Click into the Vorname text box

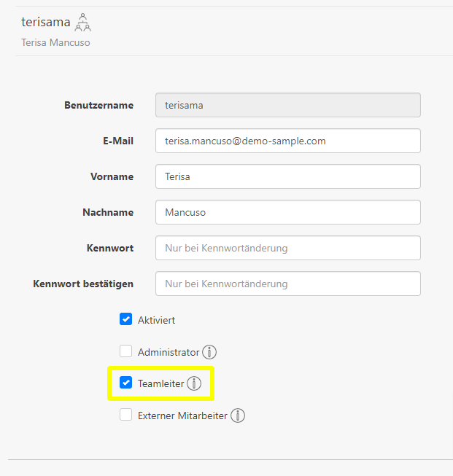click(x=287, y=176)
